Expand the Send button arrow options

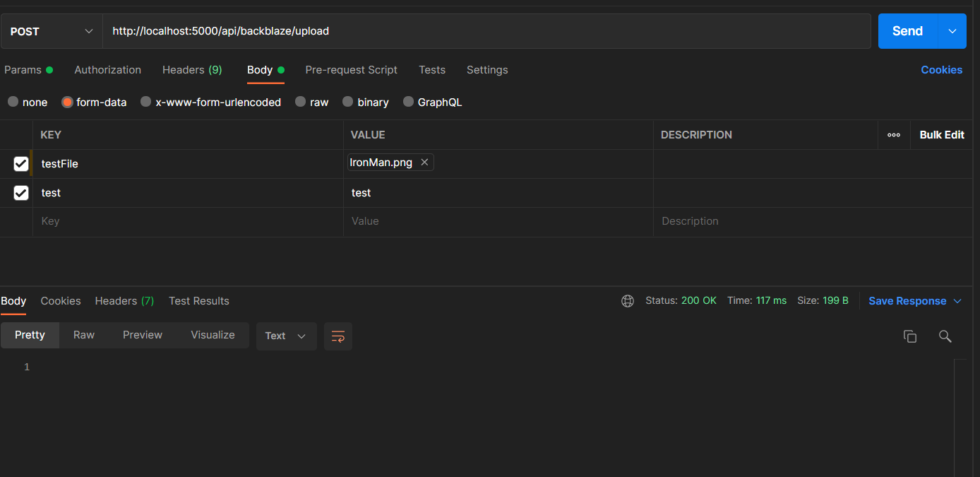952,31
